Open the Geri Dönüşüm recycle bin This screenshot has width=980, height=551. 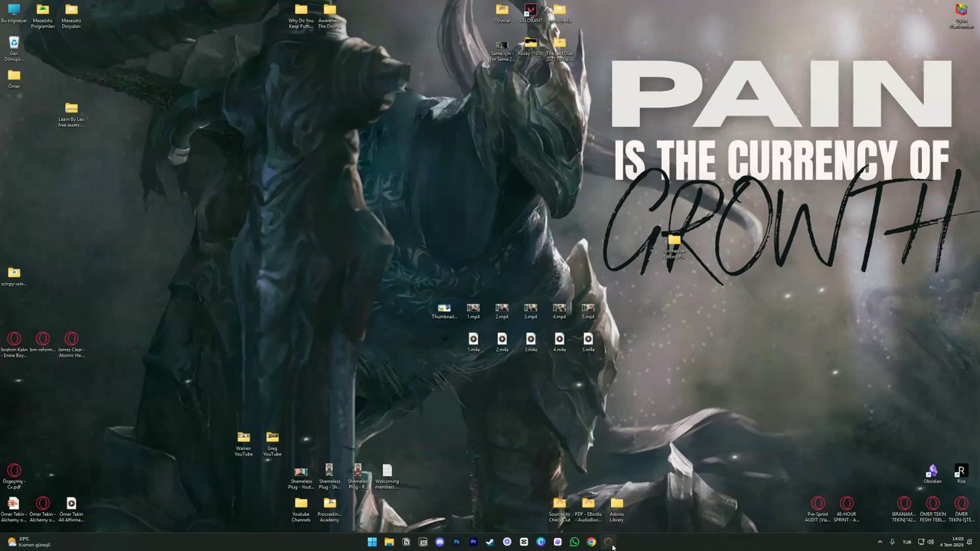click(x=14, y=48)
